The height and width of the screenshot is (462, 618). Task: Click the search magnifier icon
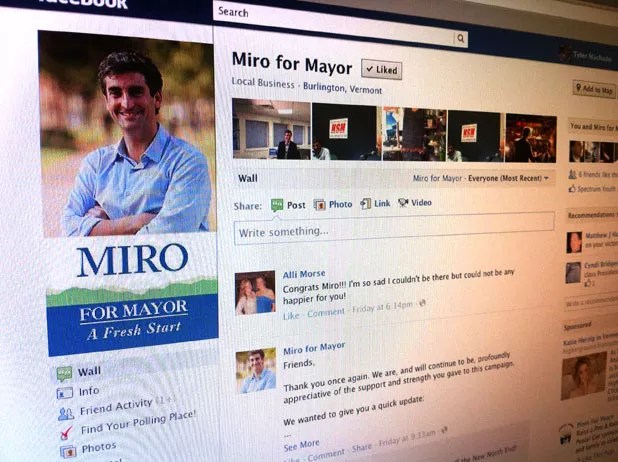(x=460, y=39)
